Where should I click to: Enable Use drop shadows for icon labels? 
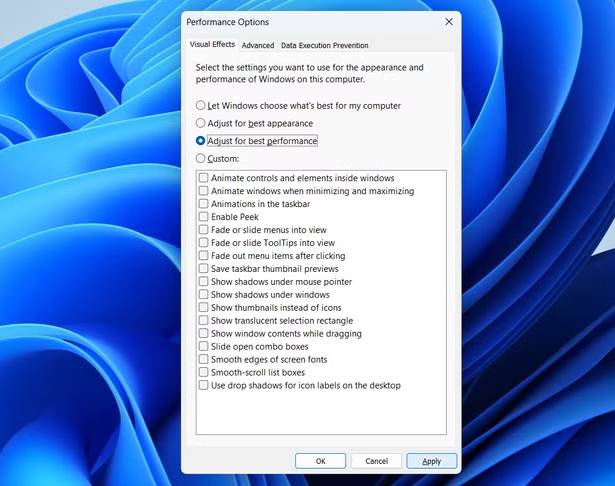pos(203,385)
